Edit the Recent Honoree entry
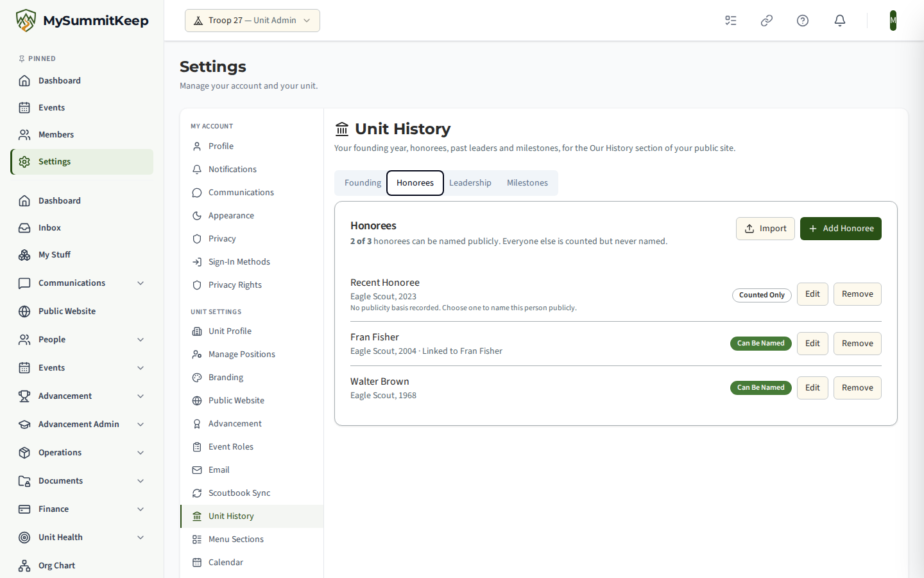The height and width of the screenshot is (578, 924). coord(812,294)
